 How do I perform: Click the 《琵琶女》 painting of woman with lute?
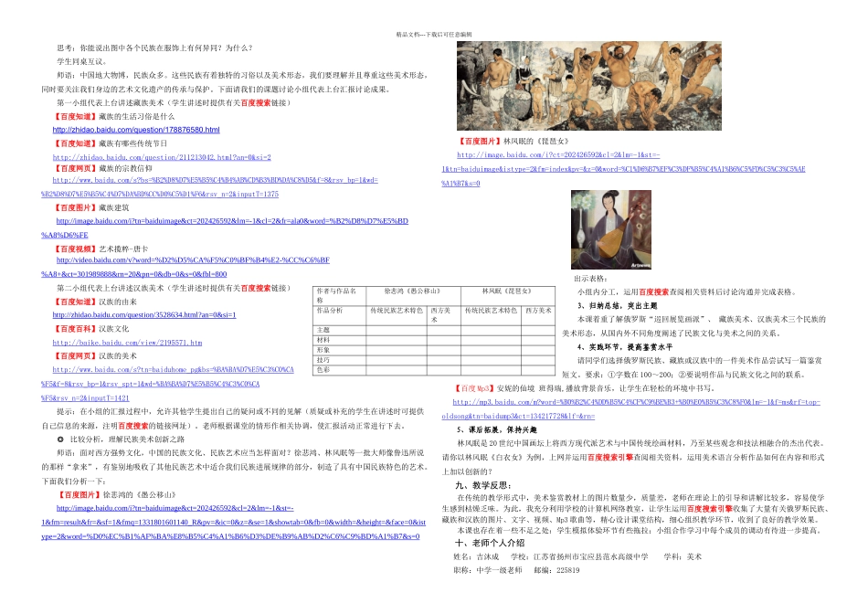pyautogui.click(x=611, y=229)
